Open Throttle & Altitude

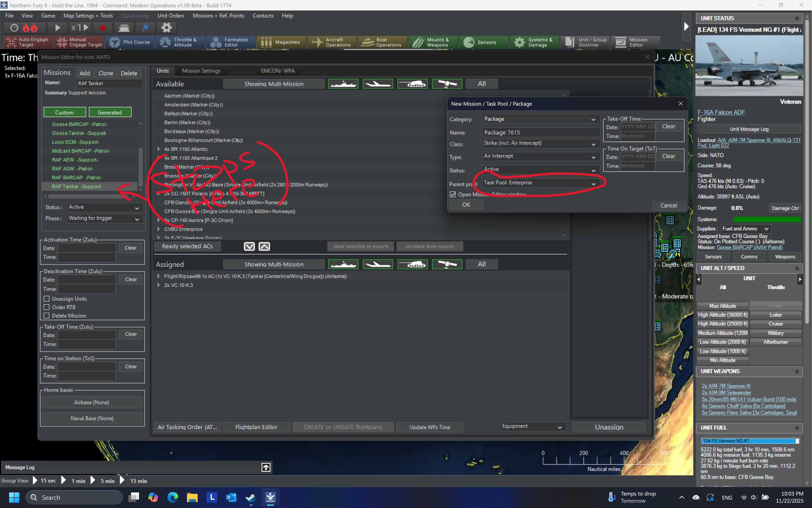(180, 42)
